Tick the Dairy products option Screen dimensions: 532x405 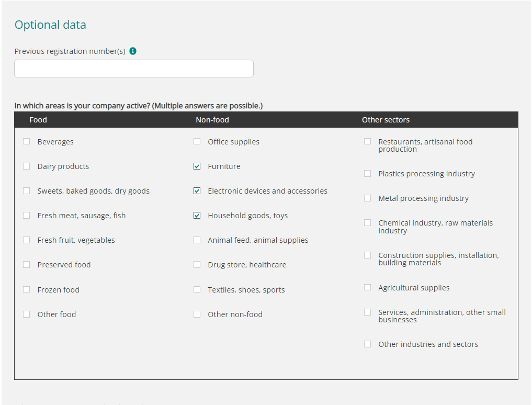coord(27,166)
